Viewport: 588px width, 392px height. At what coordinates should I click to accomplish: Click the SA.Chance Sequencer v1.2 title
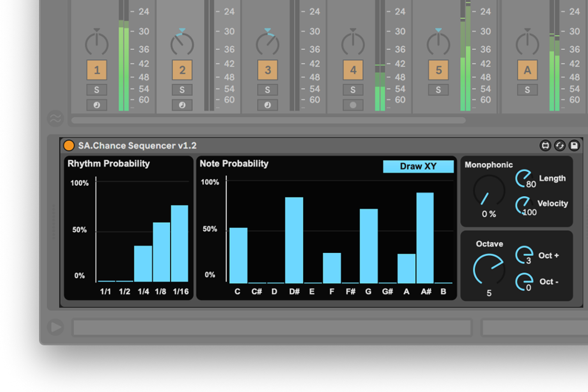137,146
